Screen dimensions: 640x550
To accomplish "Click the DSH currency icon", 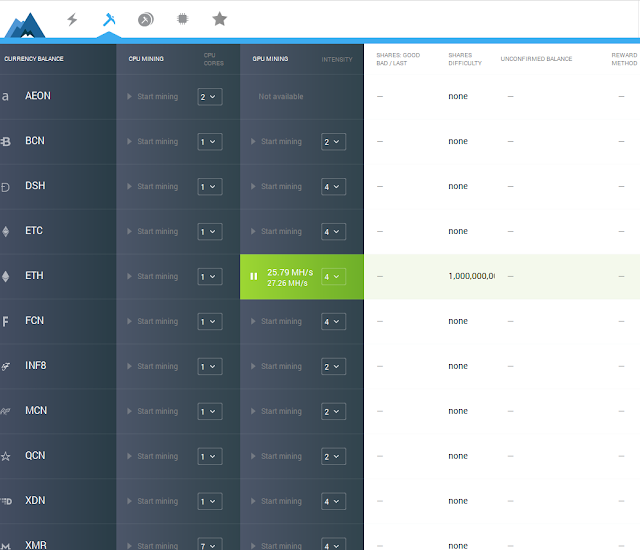I will click(5, 187).
